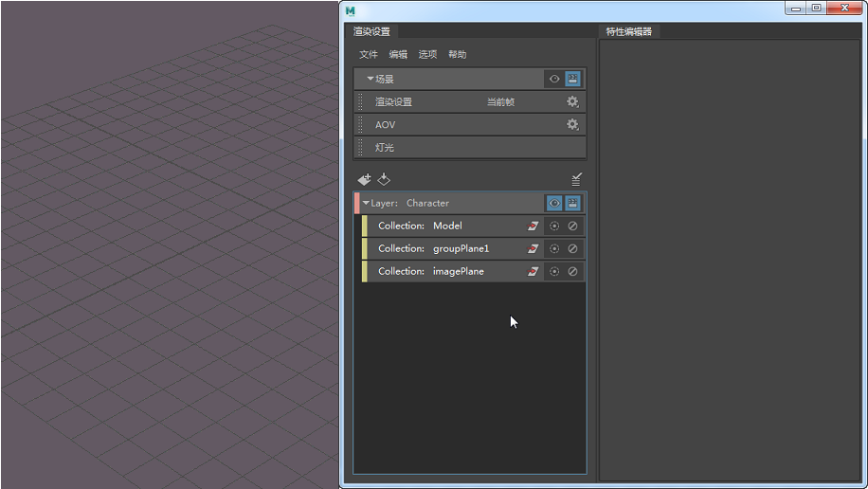The width and height of the screenshot is (868, 489).
Task: Disable the imagePlane collection
Action: [x=573, y=271]
